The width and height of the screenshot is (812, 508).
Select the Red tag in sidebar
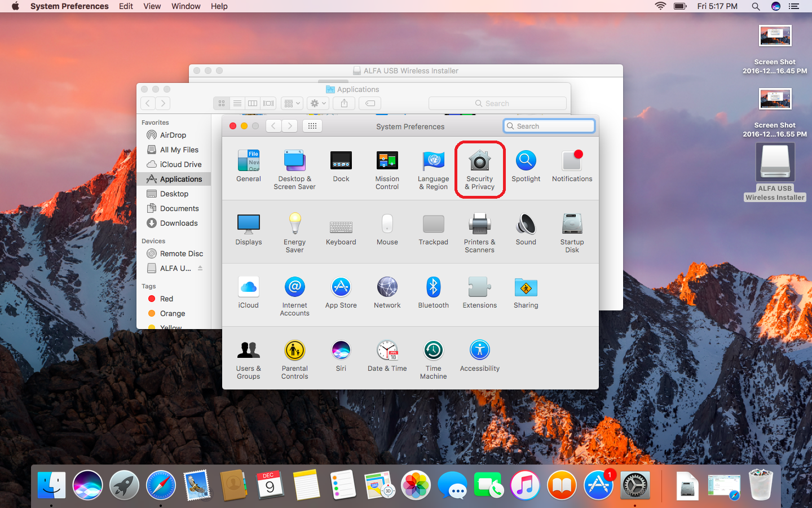click(166, 299)
